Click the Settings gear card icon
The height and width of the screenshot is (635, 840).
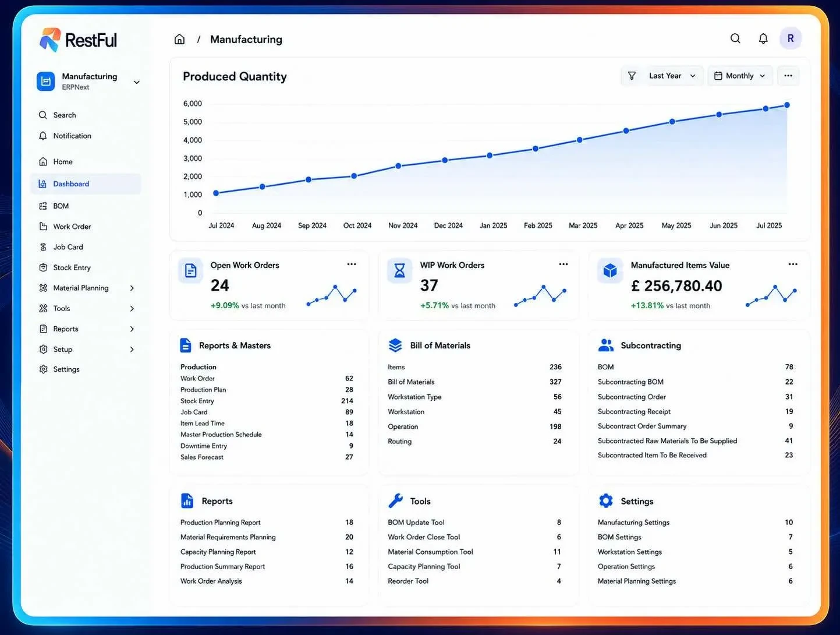[606, 501]
